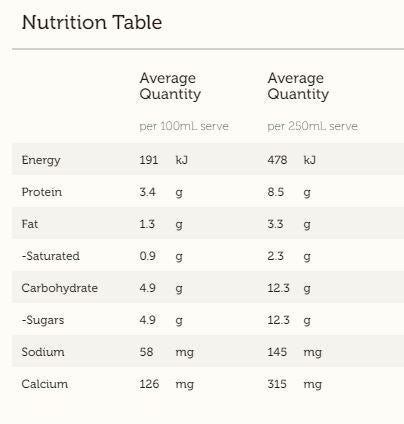
Task: Select the 478 kJ energy value
Action: [292, 160]
